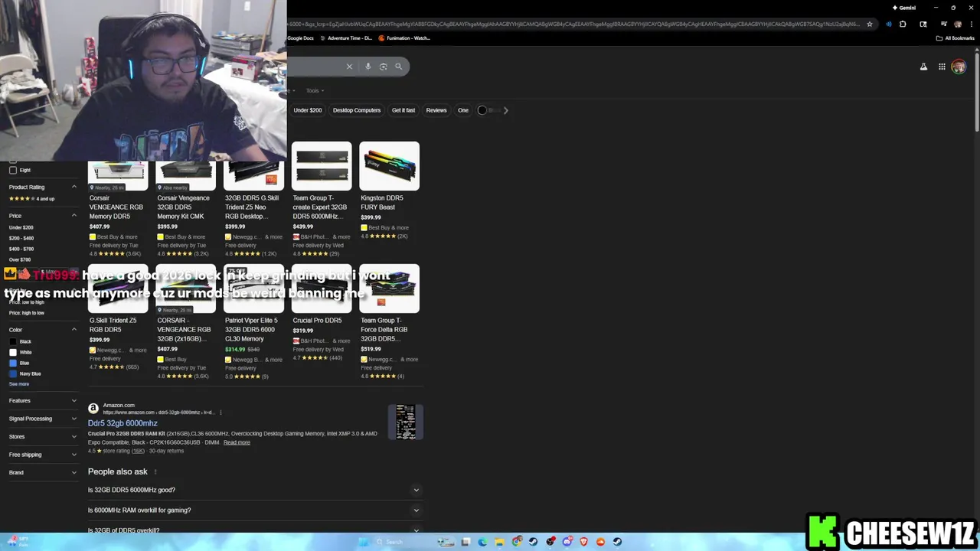This screenshot has height=551, width=980.
Task: Expand the Brand filter
Action: pyautogui.click(x=43, y=472)
